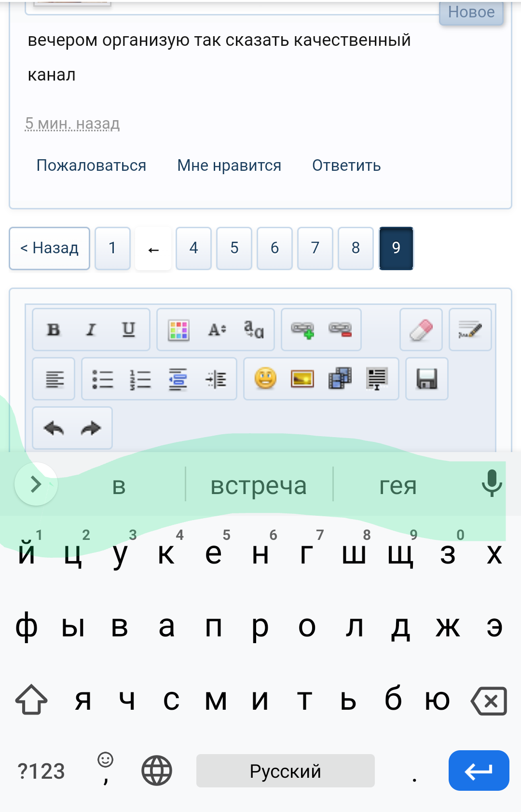The image size is (521, 812).
Task: Click the 'Пожаловаться' link
Action: click(91, 165)
